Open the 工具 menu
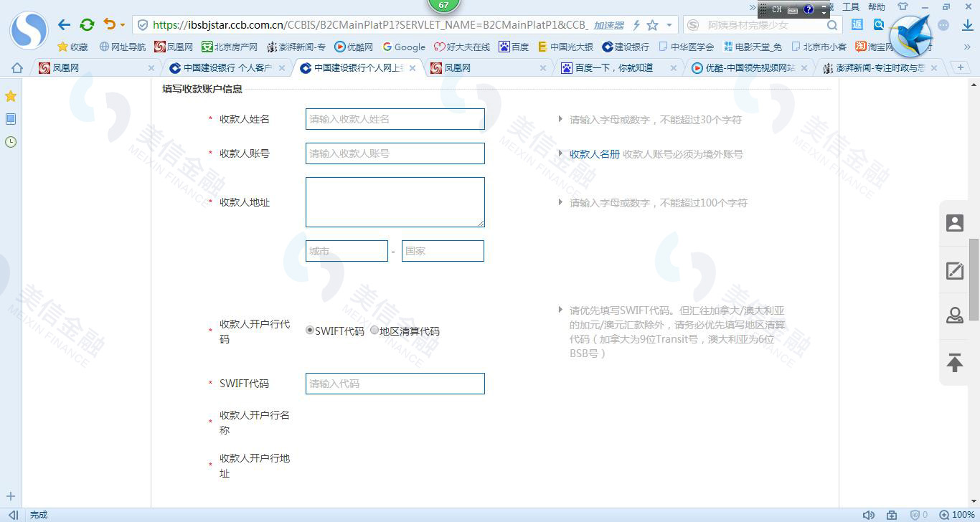This screenshot has width=980, height=522. (x=851, y=7)
